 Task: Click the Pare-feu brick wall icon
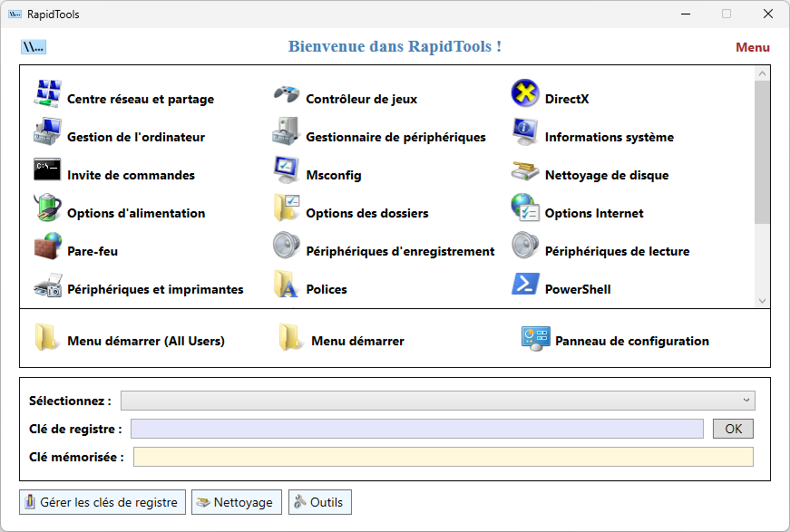pyautogui.click(x=47, y=246)
